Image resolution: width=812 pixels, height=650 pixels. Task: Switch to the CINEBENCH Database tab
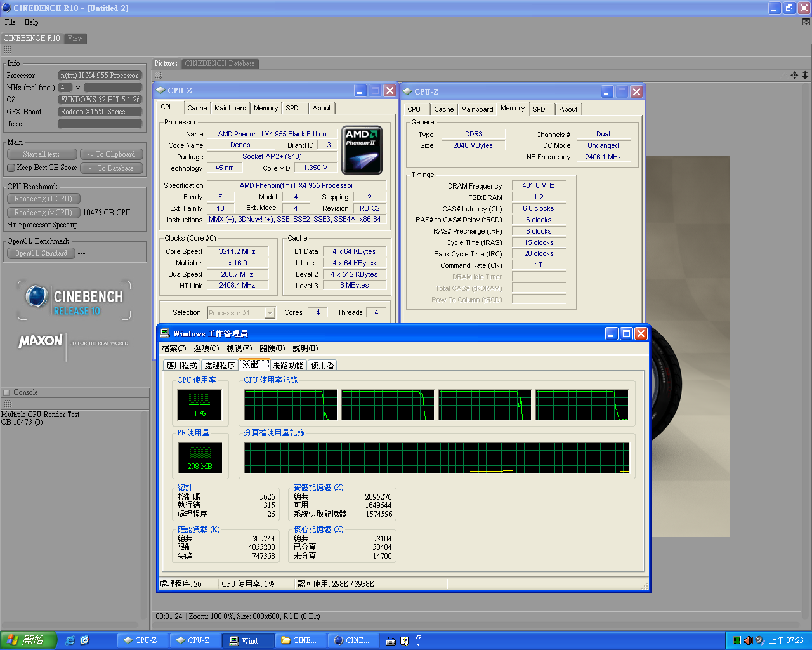(219, 63)
